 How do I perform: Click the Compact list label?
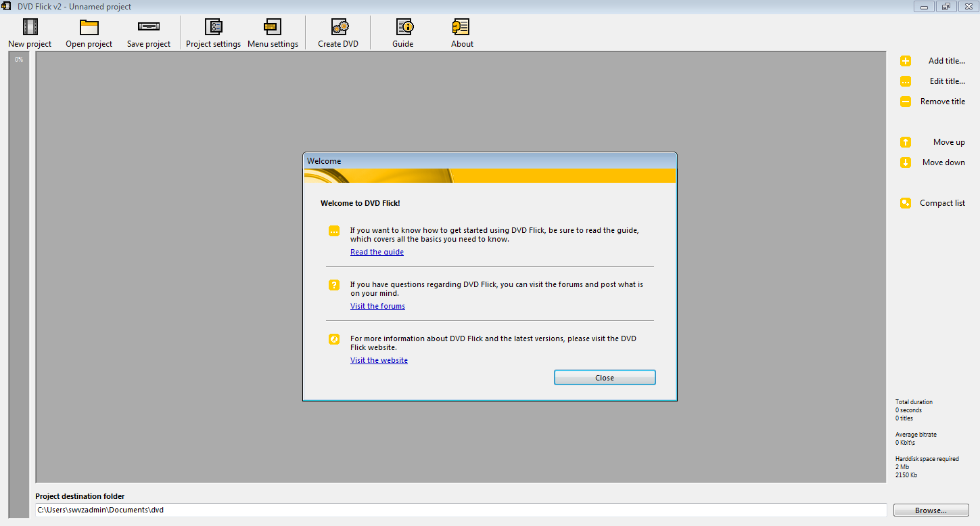point(942,203)
